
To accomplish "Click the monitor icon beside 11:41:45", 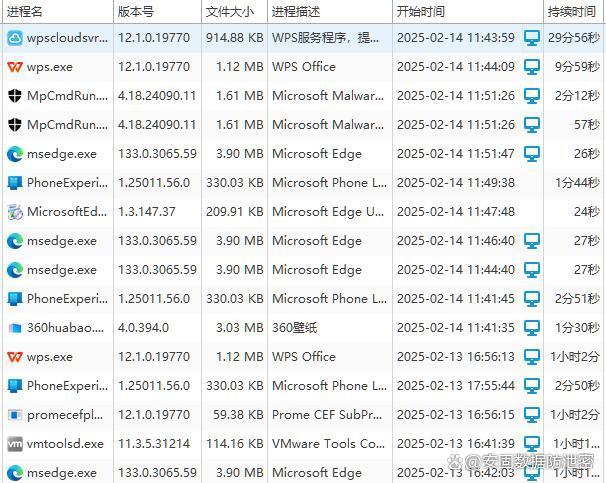I will point(532,299).
